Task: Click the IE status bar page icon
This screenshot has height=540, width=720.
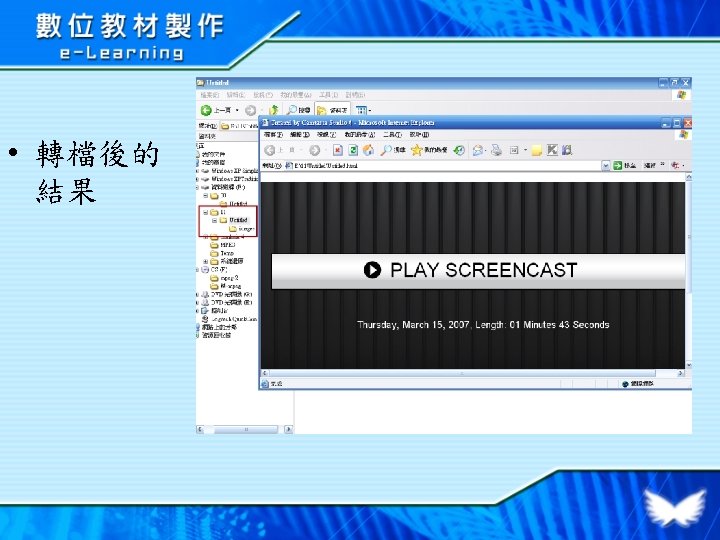Action: [265, 384]
